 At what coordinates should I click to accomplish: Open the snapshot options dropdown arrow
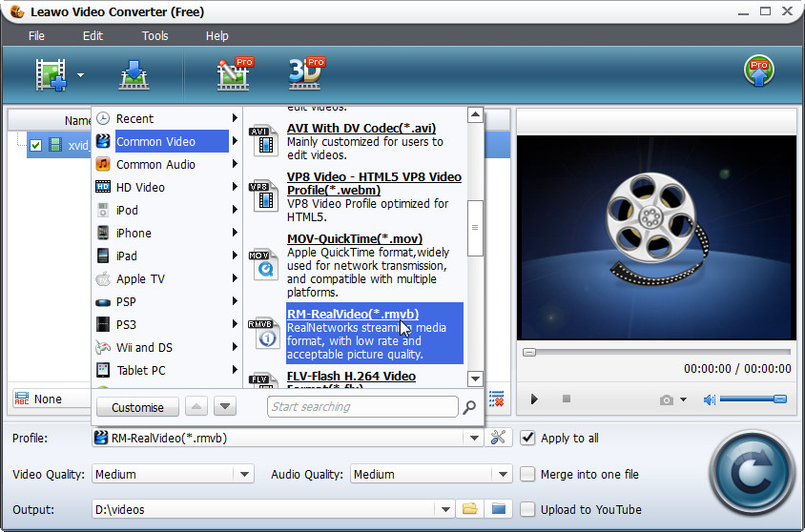point(683,399)
